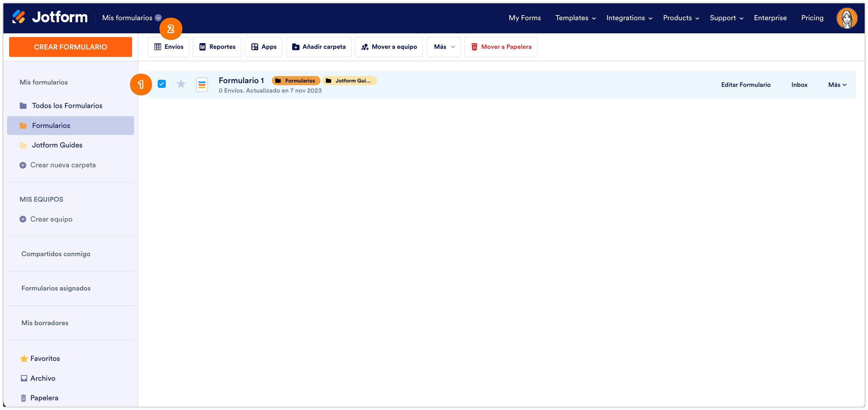Click the Jotform logo

[50, 17]
